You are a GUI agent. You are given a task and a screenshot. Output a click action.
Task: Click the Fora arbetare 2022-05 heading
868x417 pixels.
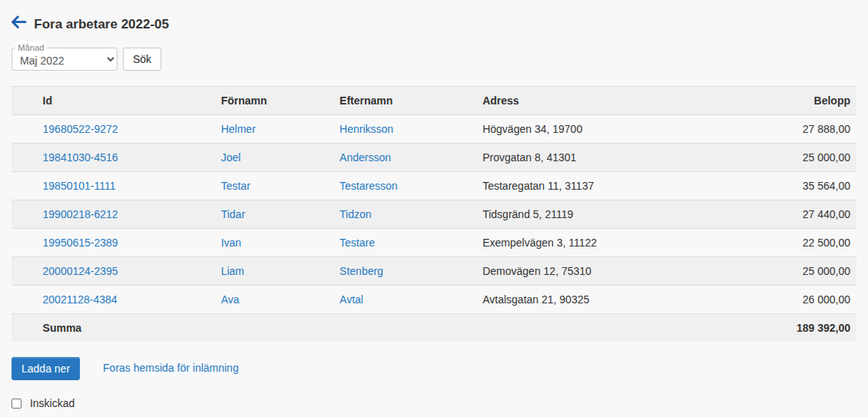tap(101, 24)
